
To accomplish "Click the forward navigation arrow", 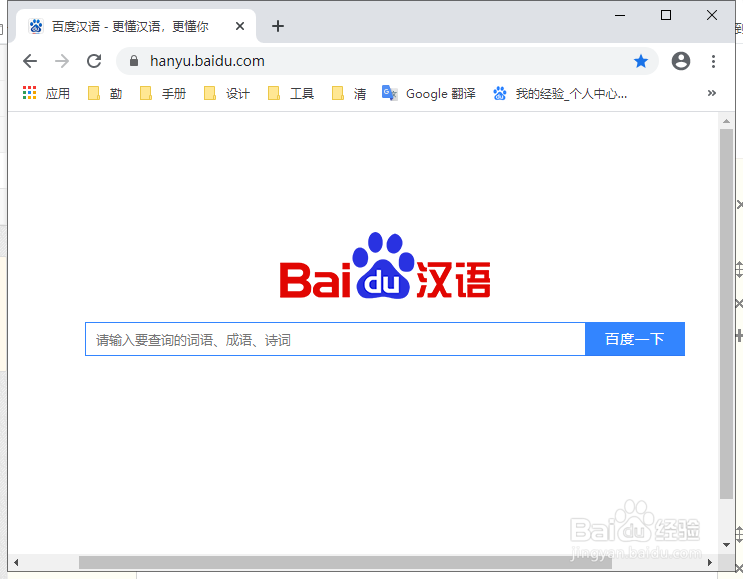I will [x=62, y=61].
